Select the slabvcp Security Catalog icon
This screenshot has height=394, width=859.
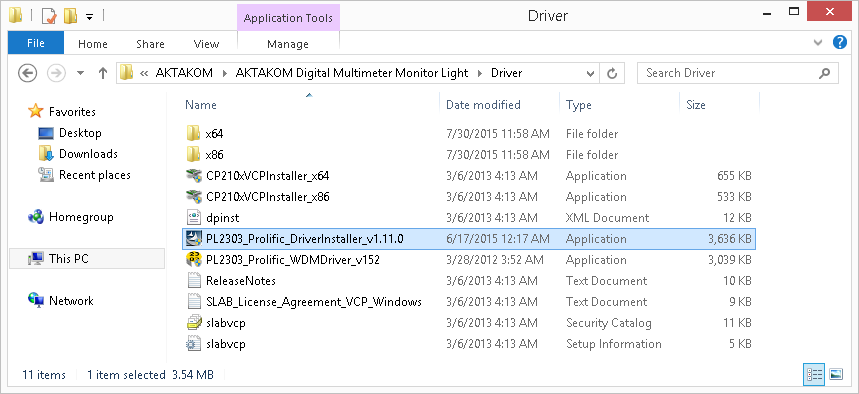193,323
